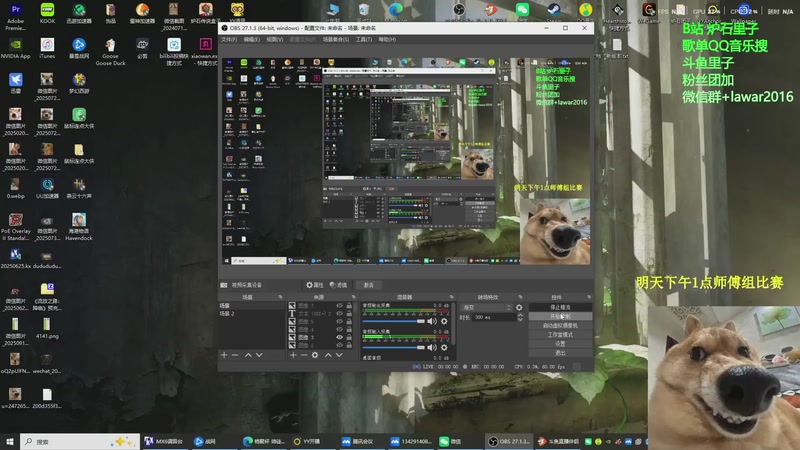Viewport: 800px width, 450px height.
Task: Add a new scene with plus icon
Action: (224, 355)
